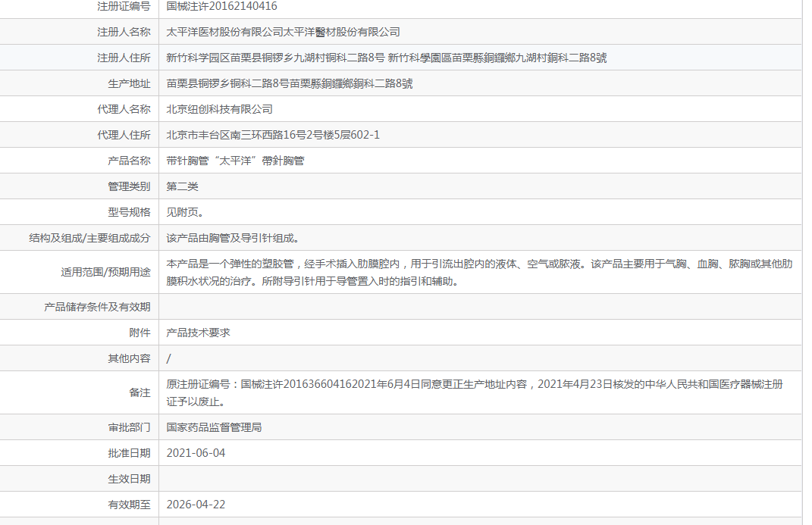Select agent name 北京纽创科技有限公司

point(220,109)
